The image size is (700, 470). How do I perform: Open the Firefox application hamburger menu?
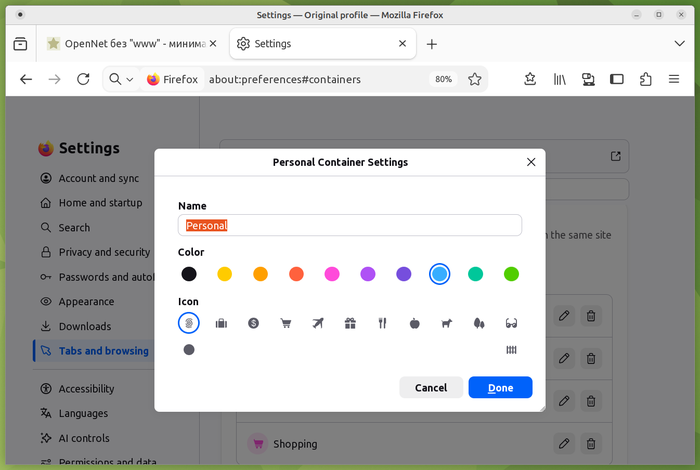674,79
